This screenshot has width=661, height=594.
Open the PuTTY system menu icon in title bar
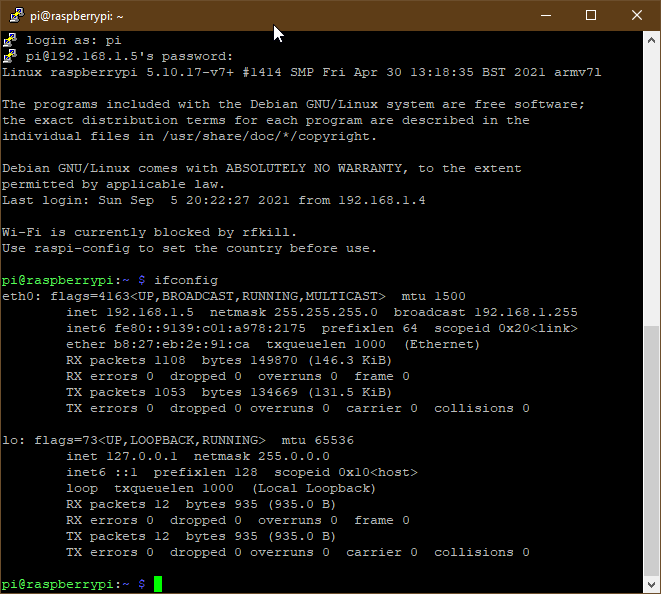click(16, 16)
